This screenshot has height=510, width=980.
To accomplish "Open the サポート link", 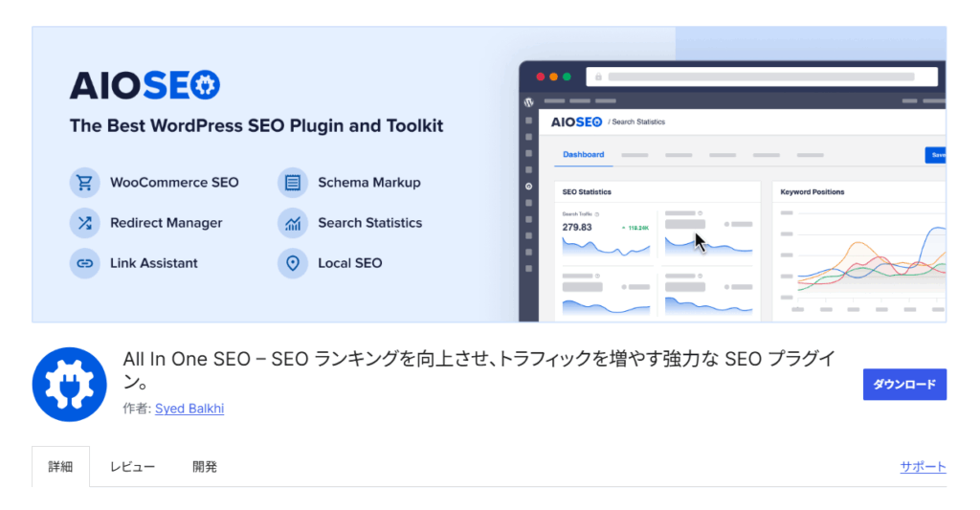I will tap(924, 467).
